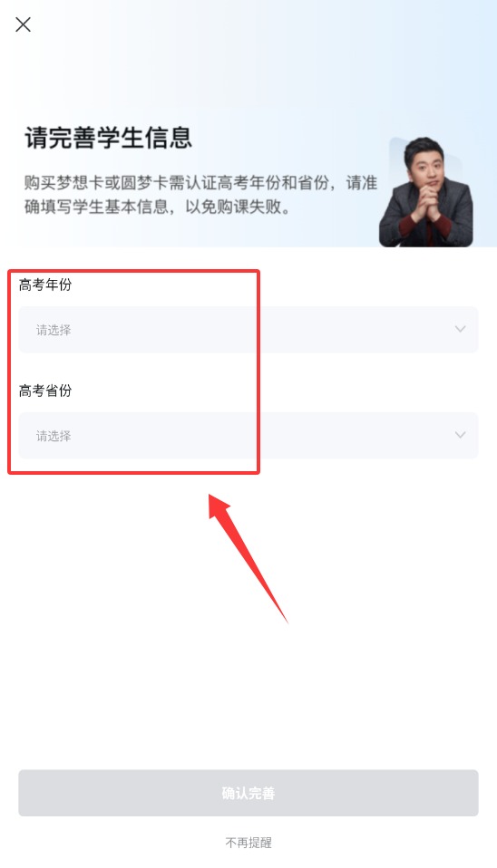Select the 请完善学生信息 heading
497x868 pixels.
[108, 138]
